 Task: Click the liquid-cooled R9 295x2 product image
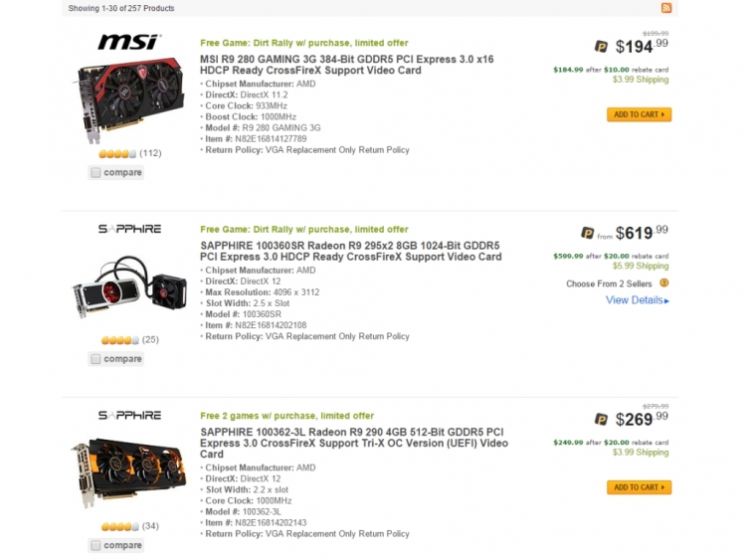(x=129, y=285)
